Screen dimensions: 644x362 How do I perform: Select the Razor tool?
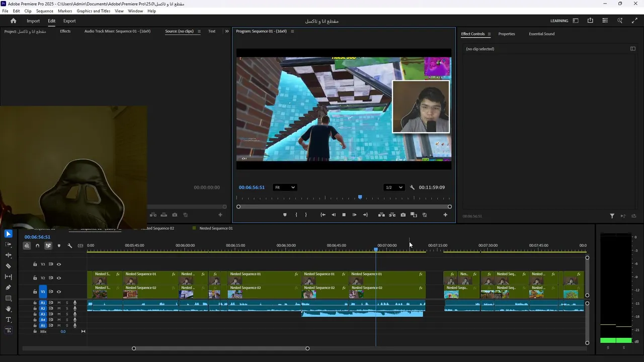click(8, 266)
